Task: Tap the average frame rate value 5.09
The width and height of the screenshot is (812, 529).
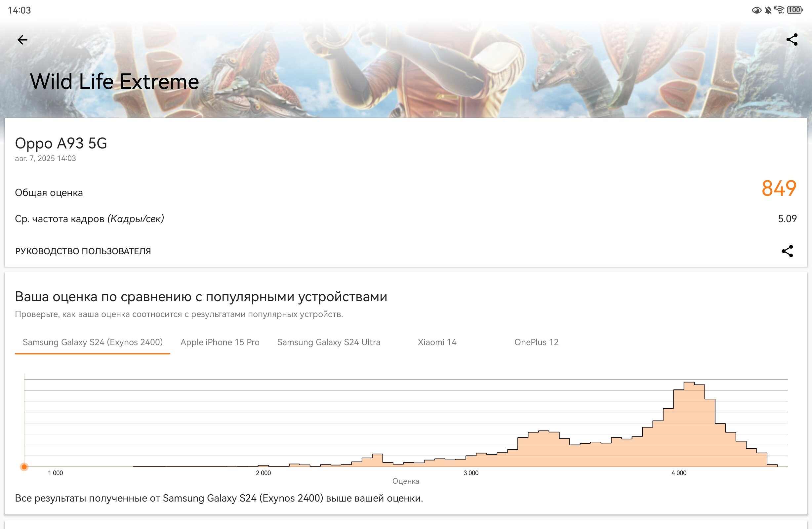Action: 787,219
